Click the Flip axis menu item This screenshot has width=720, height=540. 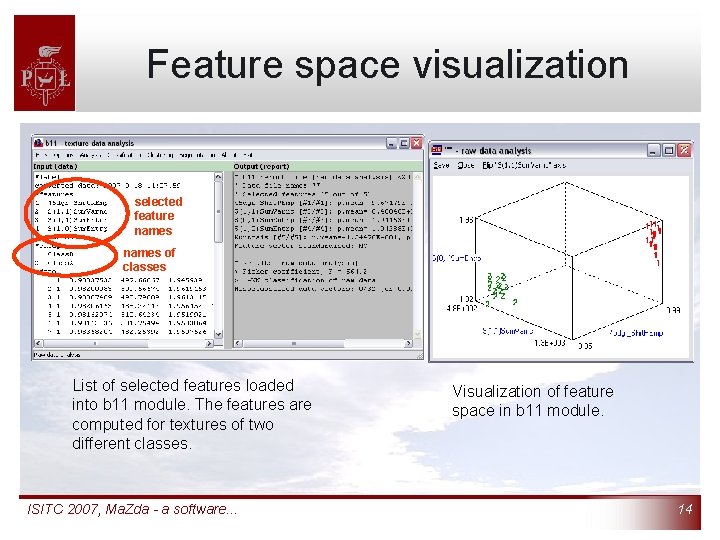point(524,165)
